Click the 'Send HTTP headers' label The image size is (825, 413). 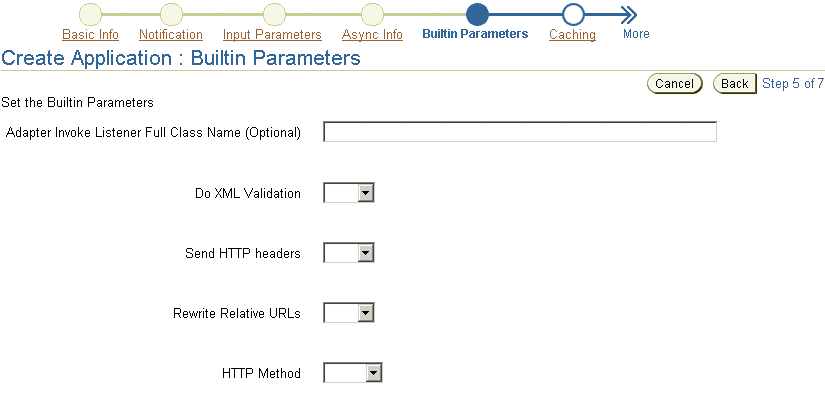point(243,254)
